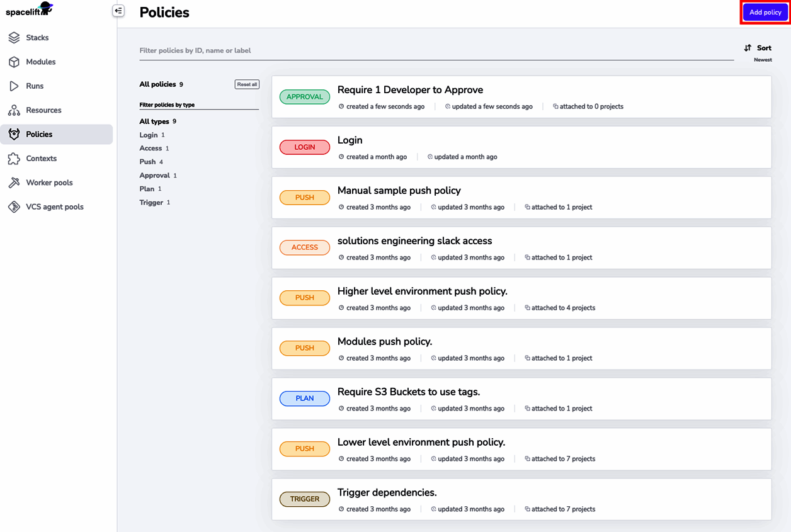This screenshot has height=532, width=791.
Task: Filter policies by Push type
Action: pos(147,162)
